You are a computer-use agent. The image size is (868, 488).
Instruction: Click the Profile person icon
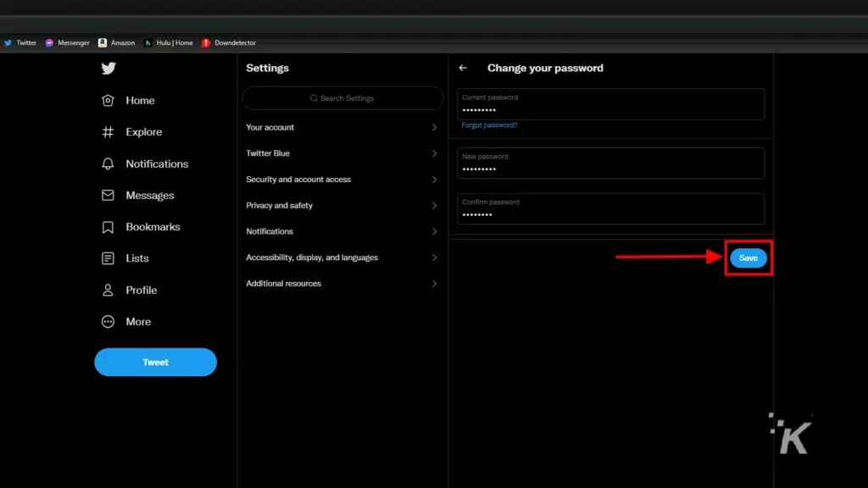tap(108, 290)
